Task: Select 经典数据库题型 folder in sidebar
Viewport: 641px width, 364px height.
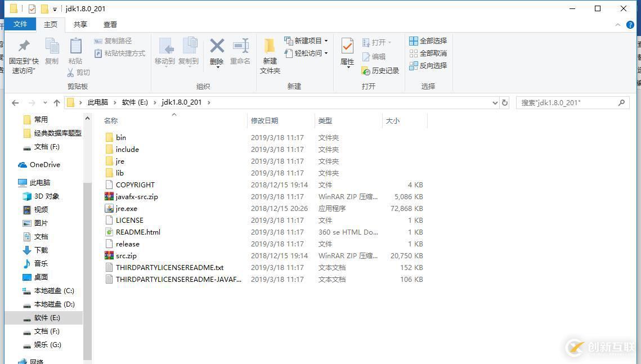Action: point(52,133)
